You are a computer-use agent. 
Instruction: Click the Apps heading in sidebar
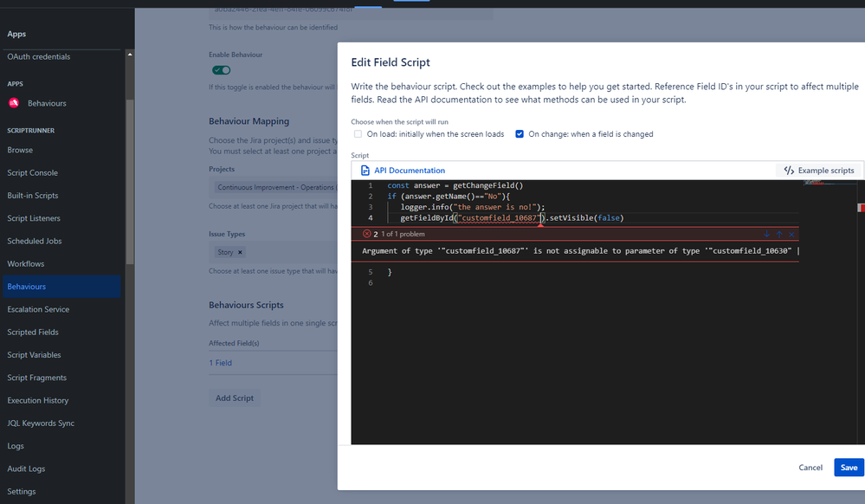(x=16, y=34)
